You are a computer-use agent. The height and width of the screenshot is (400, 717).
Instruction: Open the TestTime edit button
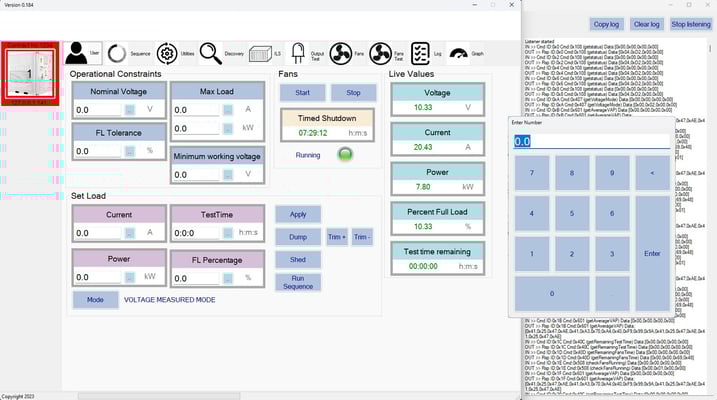(228, 233)
